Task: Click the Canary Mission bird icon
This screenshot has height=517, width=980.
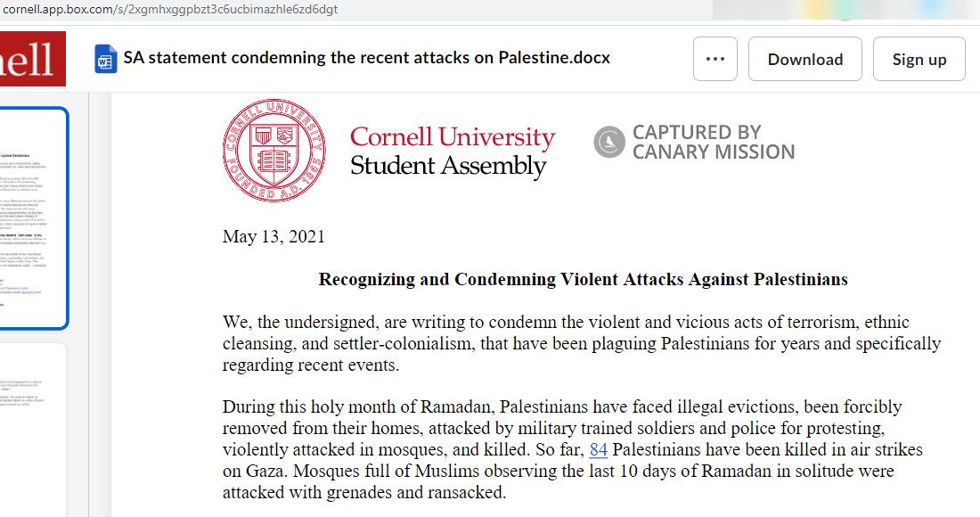Action: point(609,142)
